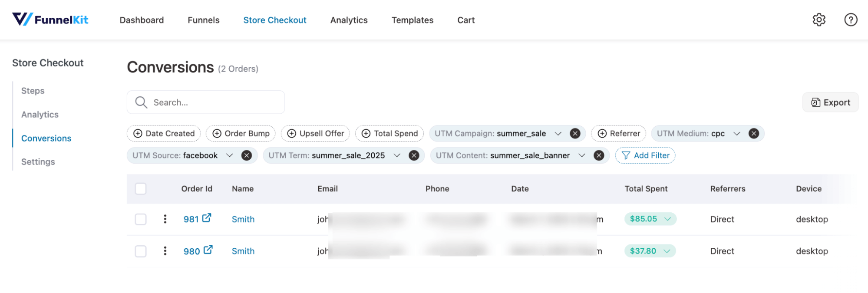Screen dimensions: 868x293
Task: Open order 980 external link icon
Action: [208, 250]
